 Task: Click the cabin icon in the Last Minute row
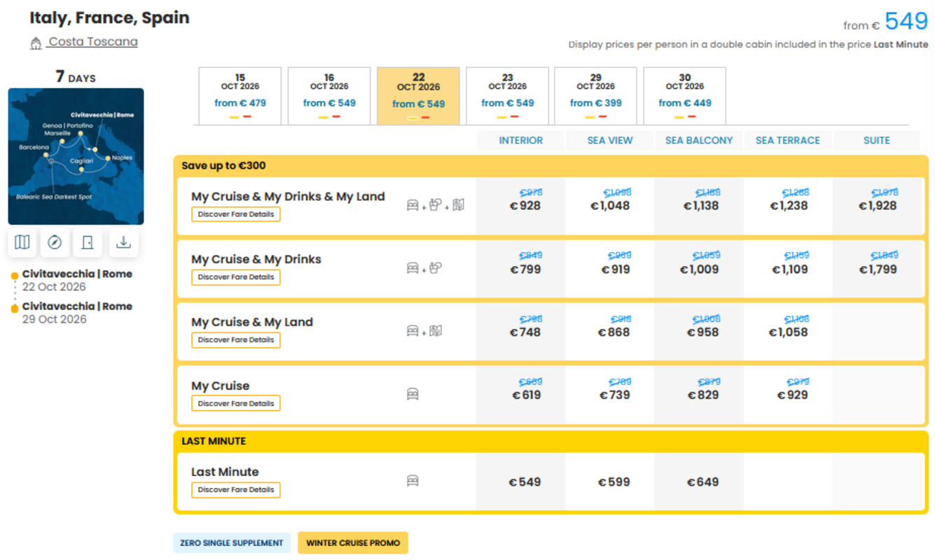click(x=413, y=481)
